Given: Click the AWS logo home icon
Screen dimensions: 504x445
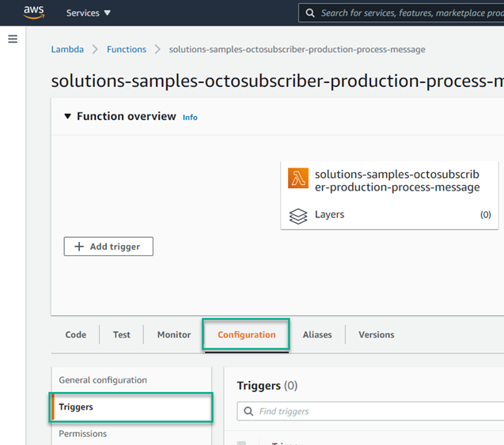Looking at the screenshot, I should [x=34, y=12].
